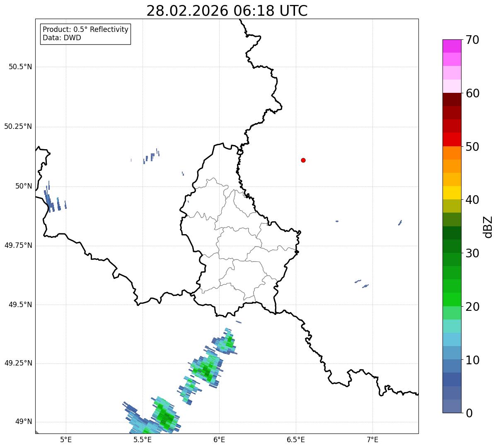This screenshot has height=448, width=498.
Task: Click the 6°E longitude label
Action: coord(219,440)
